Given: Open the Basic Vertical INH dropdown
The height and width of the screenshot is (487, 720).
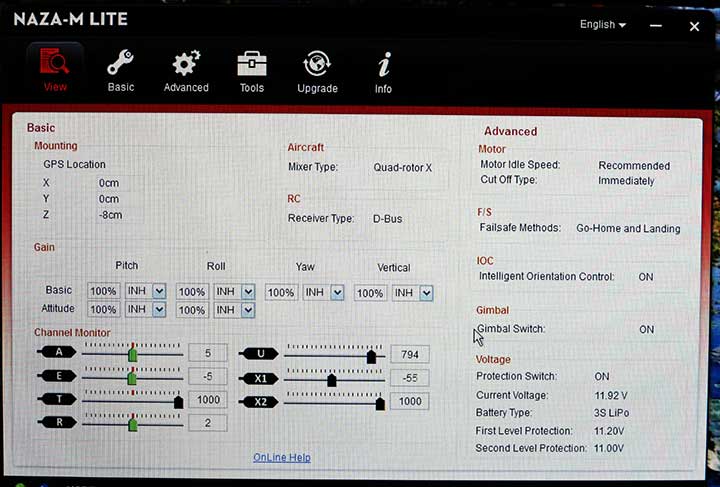Looking at the screenshot, I should [x=426, y=293].
